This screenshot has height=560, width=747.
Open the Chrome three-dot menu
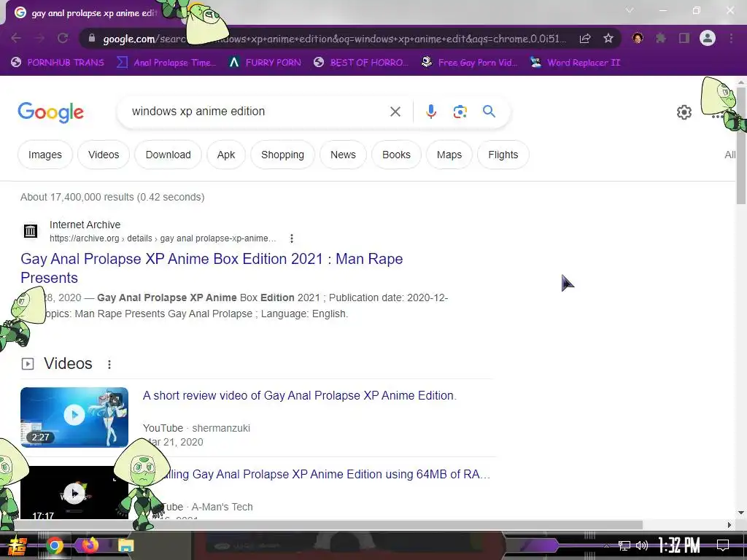(731, 38)
